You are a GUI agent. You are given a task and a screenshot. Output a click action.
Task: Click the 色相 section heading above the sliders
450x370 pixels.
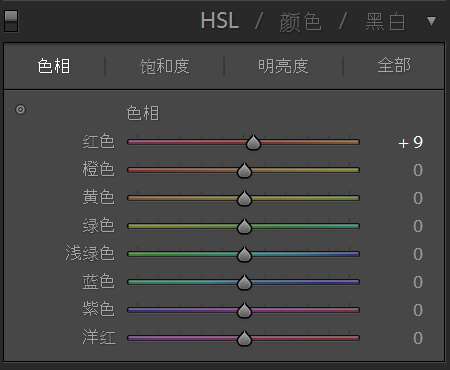coord(143,113)
